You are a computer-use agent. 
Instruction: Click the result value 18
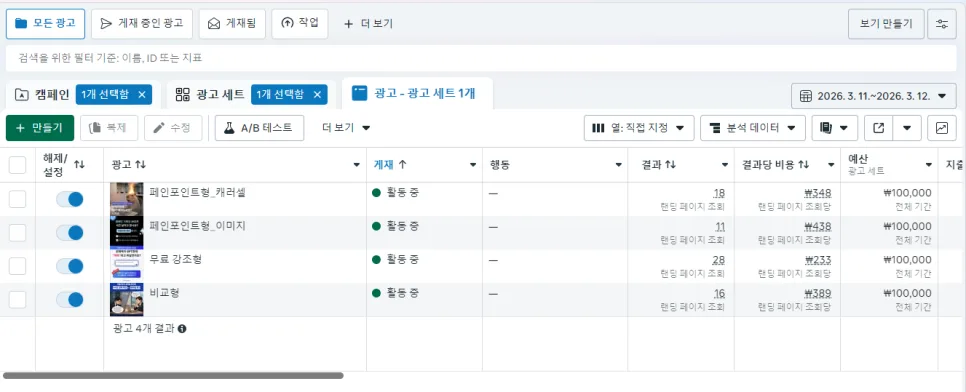tap(719, 193)
